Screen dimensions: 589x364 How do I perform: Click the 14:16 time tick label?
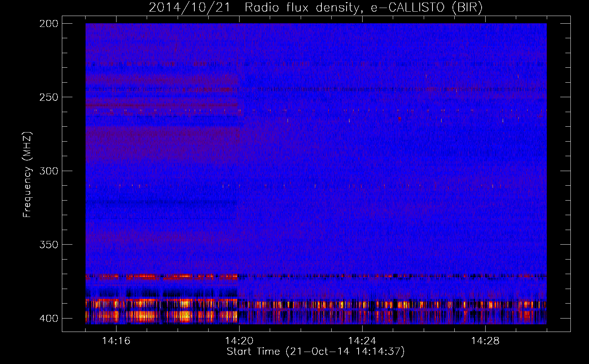click(116, 341)
